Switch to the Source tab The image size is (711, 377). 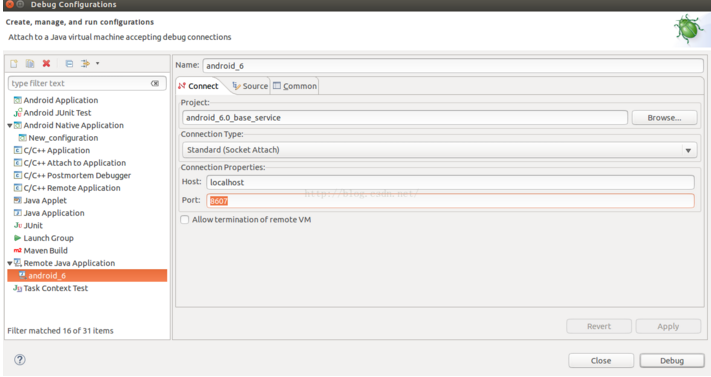(x=250, y=86)
